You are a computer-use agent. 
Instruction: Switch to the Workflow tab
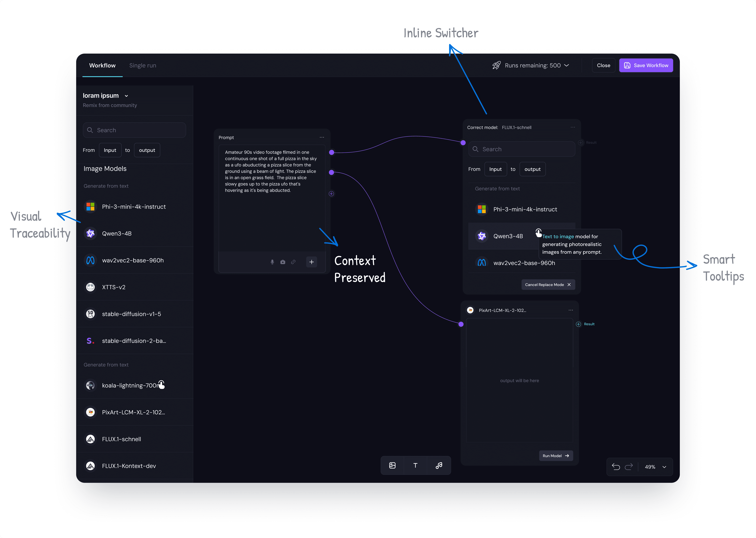pos(102,65)
